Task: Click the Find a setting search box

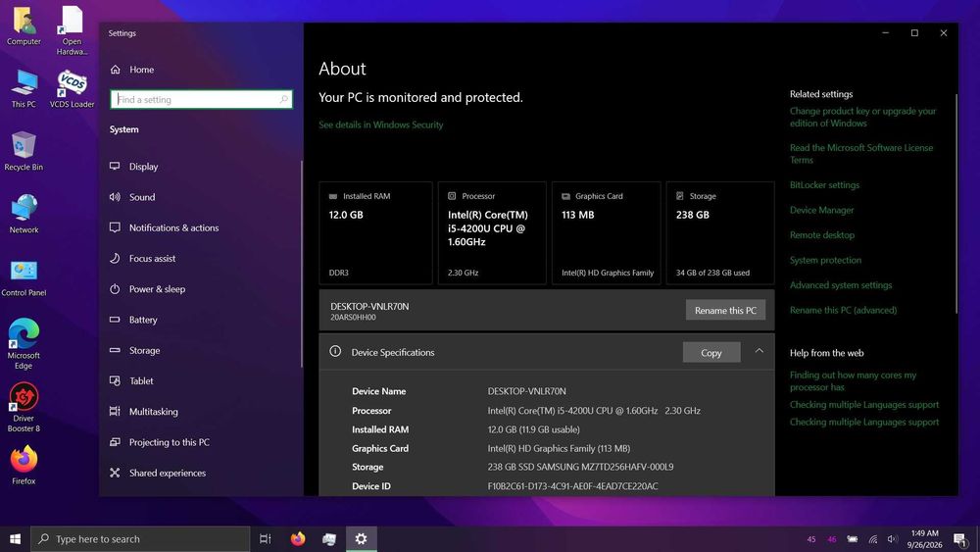Action: 201,99
